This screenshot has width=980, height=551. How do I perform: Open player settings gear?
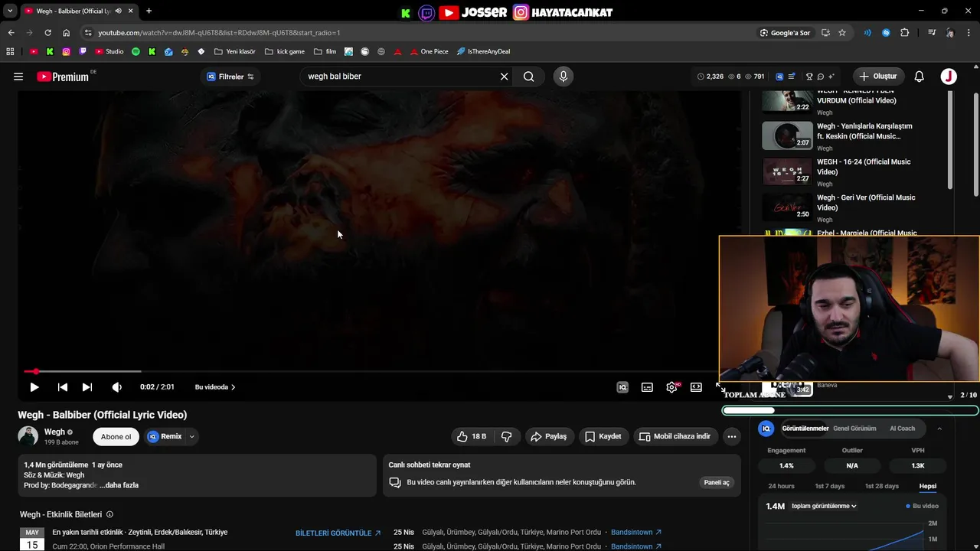[671, 387]
